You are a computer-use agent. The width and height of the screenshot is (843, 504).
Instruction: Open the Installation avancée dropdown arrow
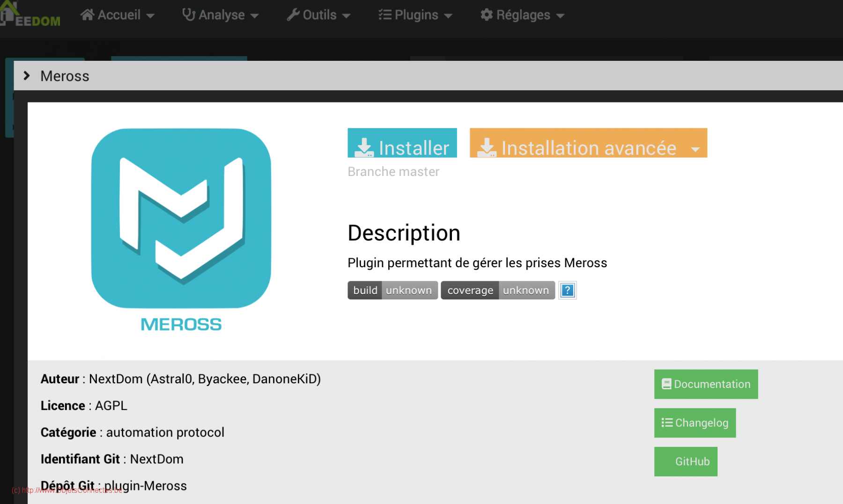[x=695, y=149]
